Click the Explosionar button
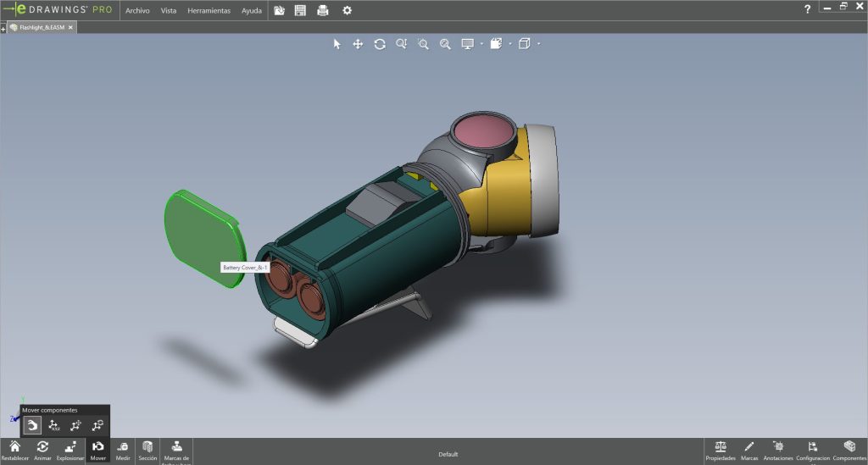Viewport: 868px width, 465px height. (x=70, y=451)
